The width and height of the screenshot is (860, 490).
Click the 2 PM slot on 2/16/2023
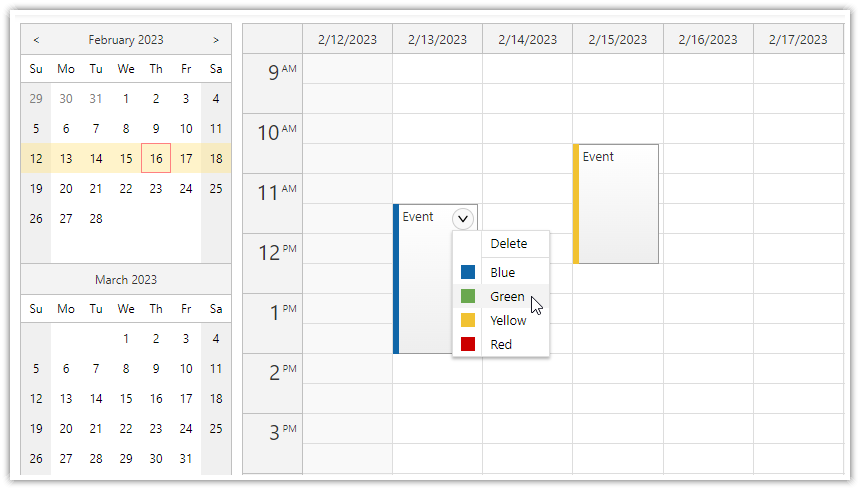pyautogui.click(x=708, y=369)
